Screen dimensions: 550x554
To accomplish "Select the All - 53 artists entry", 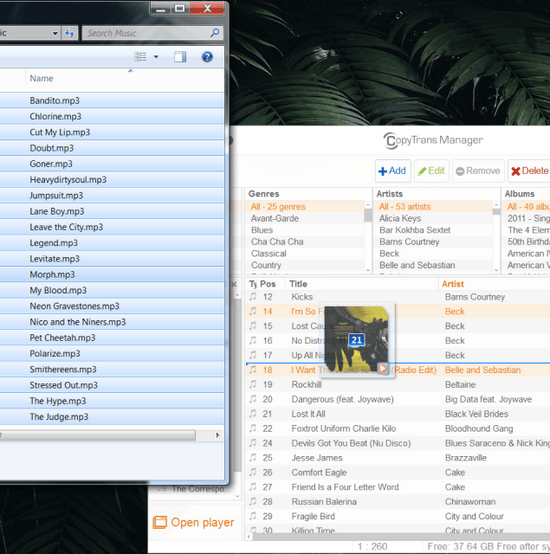I will (x=404, y=206).
